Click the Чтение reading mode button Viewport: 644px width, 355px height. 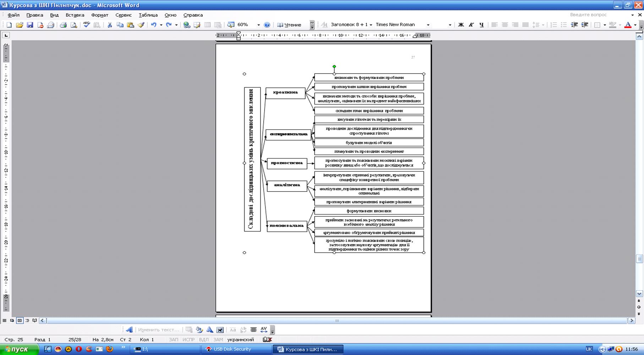(x=289, y=25)
